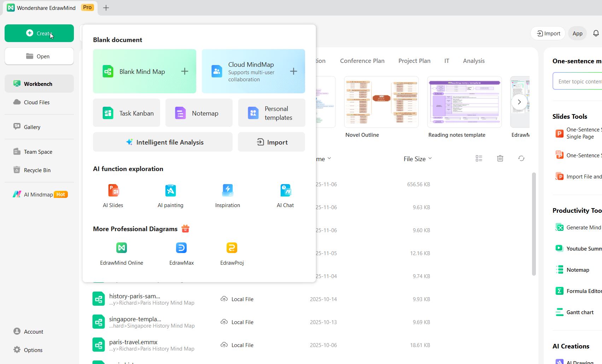Create a Task Kanban document
This screenshot has width=602, height=364.
[127, 113]
